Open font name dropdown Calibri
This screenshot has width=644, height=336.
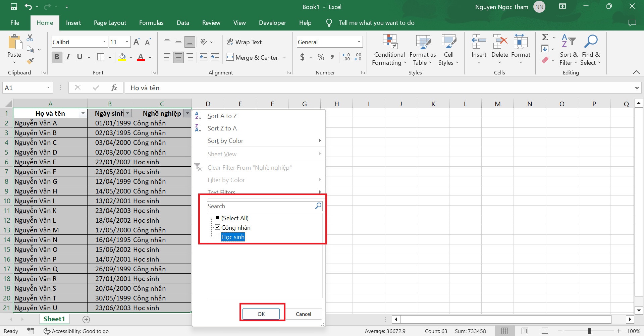click(x=104, y=42)
